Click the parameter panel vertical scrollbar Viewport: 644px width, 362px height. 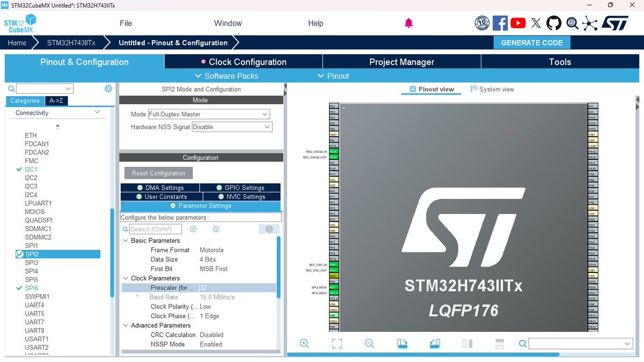pos(279,268)
